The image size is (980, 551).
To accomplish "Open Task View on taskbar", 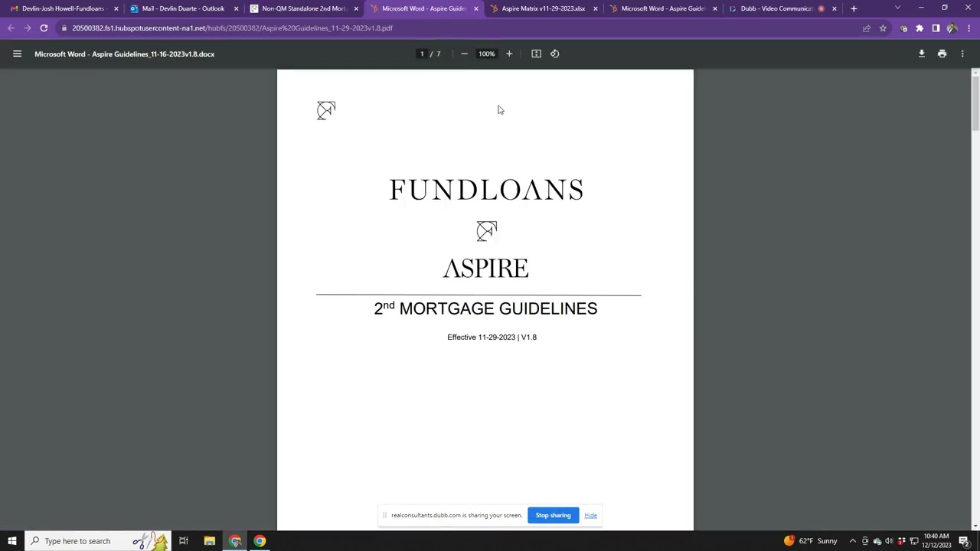I will click(x=184, y=541).
